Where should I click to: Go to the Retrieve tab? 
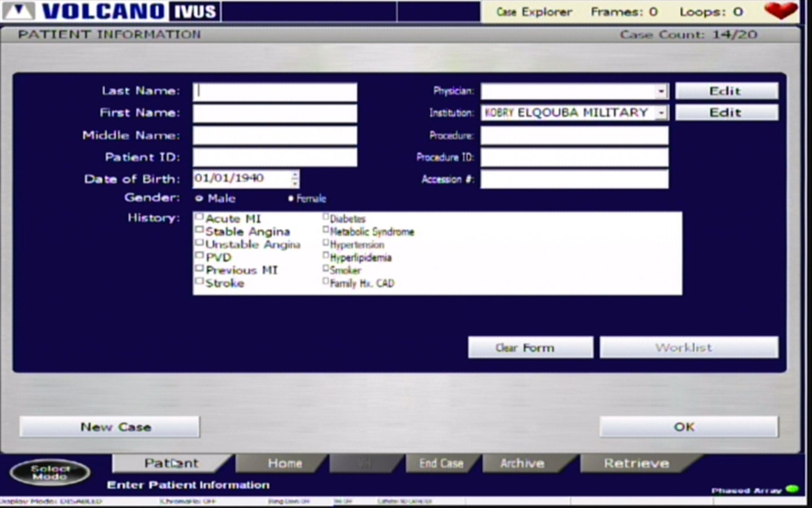[636, 463]
